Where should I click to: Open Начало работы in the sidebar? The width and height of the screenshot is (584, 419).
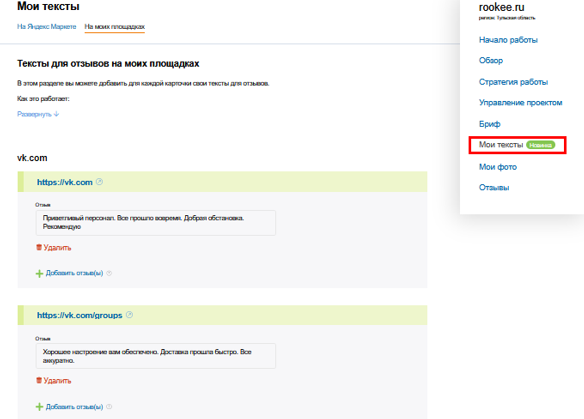pos(508,40)
